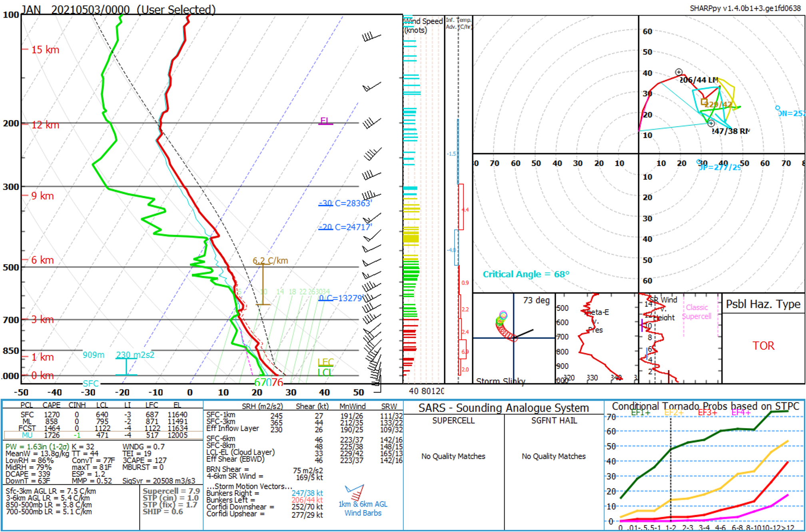806x532 pixels.
Task: Click the 1km & 6km AGL wind barbs icon
Action: click(354, 493)
